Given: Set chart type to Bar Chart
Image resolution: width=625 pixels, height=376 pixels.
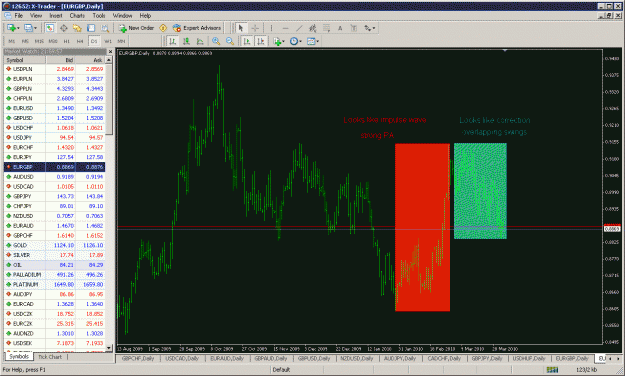Looking at the screenshot, I should [172, 41].
